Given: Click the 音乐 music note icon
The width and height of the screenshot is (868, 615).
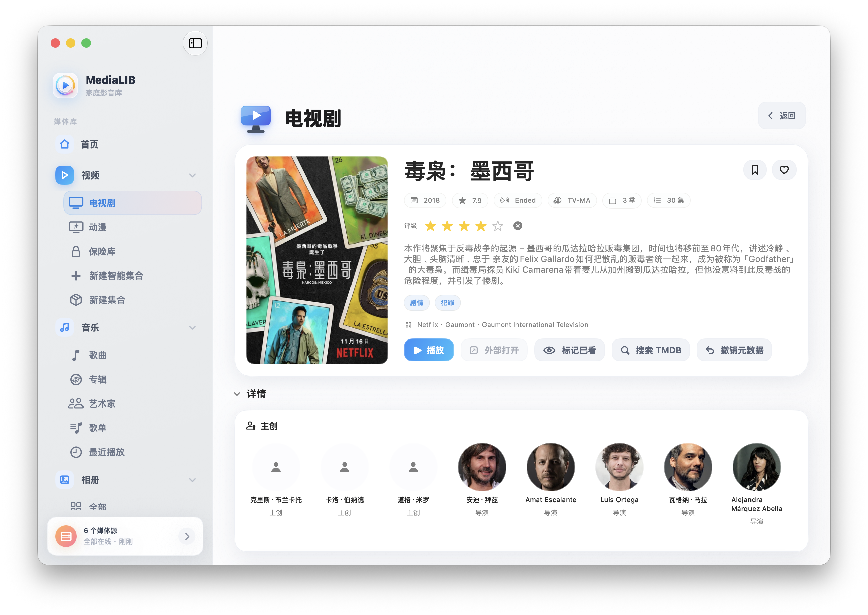Looking at the screenshot, I should pos(65,328).
